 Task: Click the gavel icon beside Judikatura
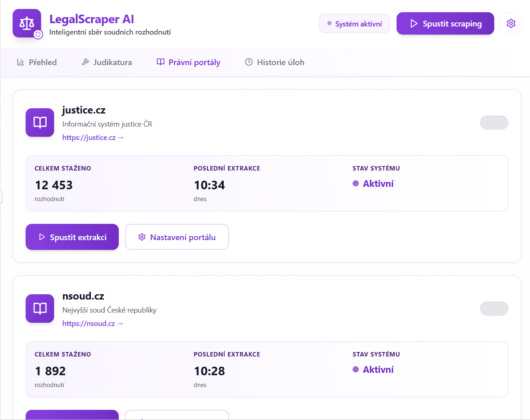point(85,62)
